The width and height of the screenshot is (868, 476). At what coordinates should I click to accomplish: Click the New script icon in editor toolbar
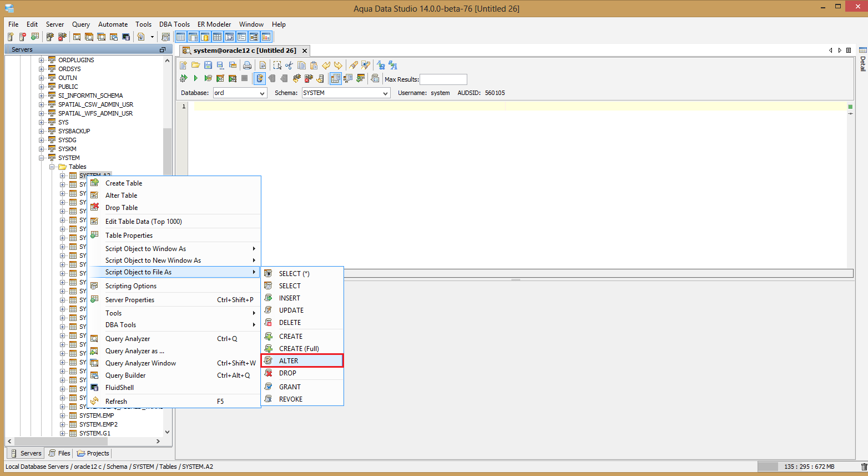(184, 65)
